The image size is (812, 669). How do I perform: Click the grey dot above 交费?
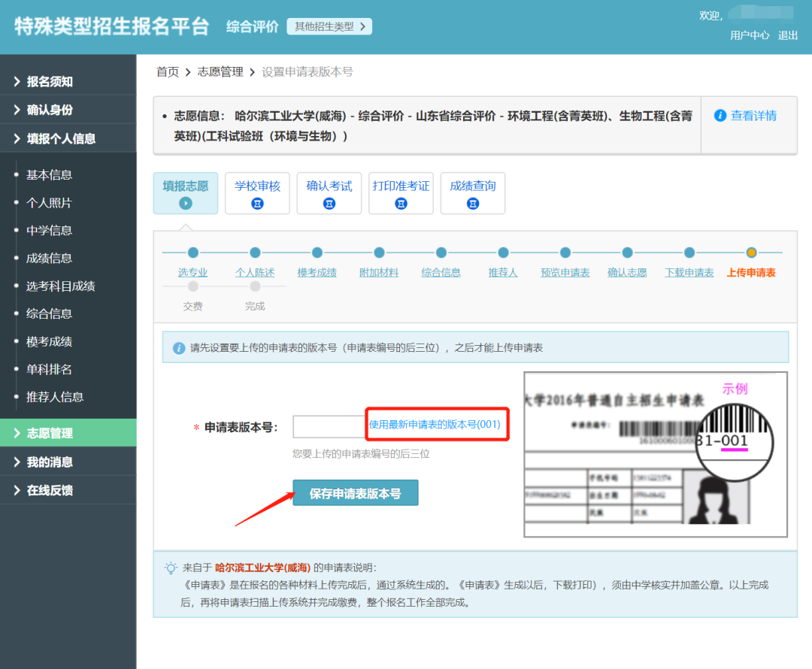point(193,286)
